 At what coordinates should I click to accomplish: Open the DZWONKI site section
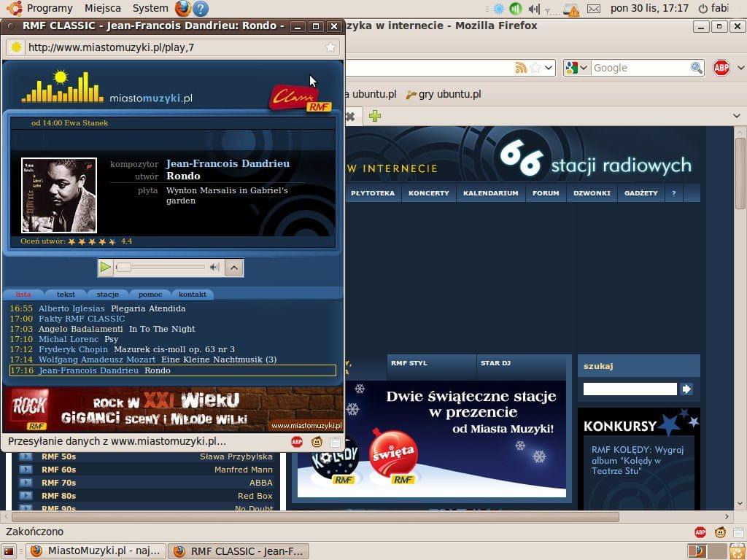(592, 192)
